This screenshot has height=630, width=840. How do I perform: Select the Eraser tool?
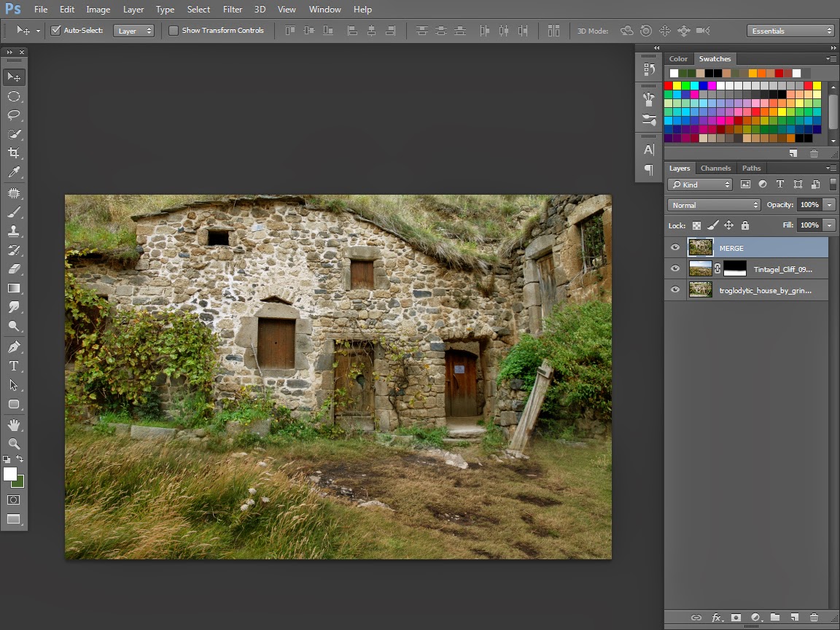[14, 269]
